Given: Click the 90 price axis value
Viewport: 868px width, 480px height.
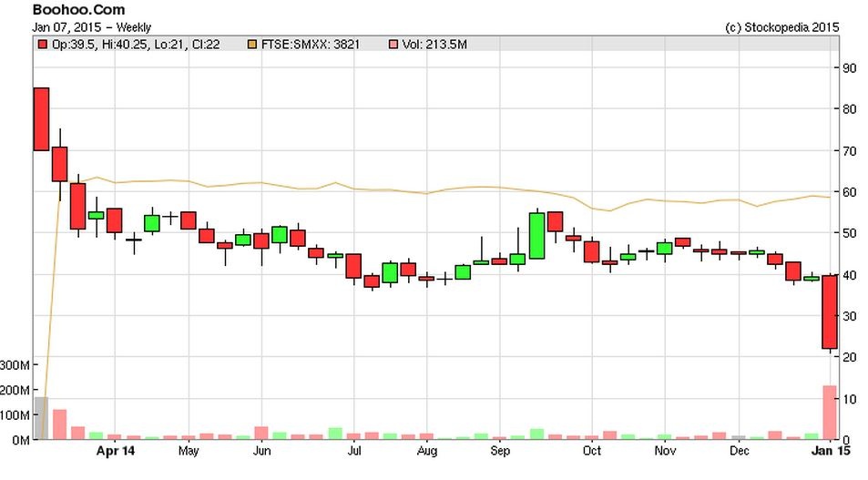Looking at the screenshot, I should [x=849, y=68].
